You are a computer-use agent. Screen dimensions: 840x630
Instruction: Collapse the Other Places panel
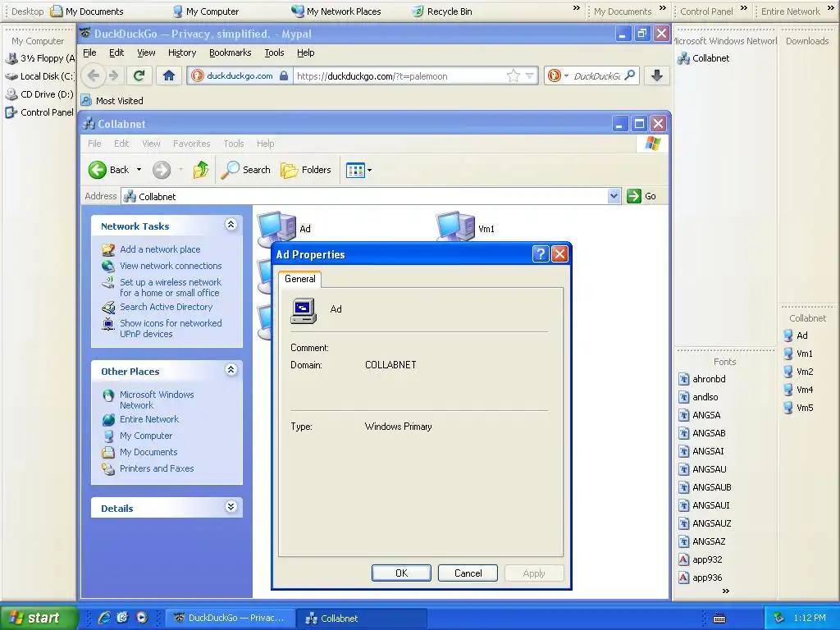(x=231, y=370)
